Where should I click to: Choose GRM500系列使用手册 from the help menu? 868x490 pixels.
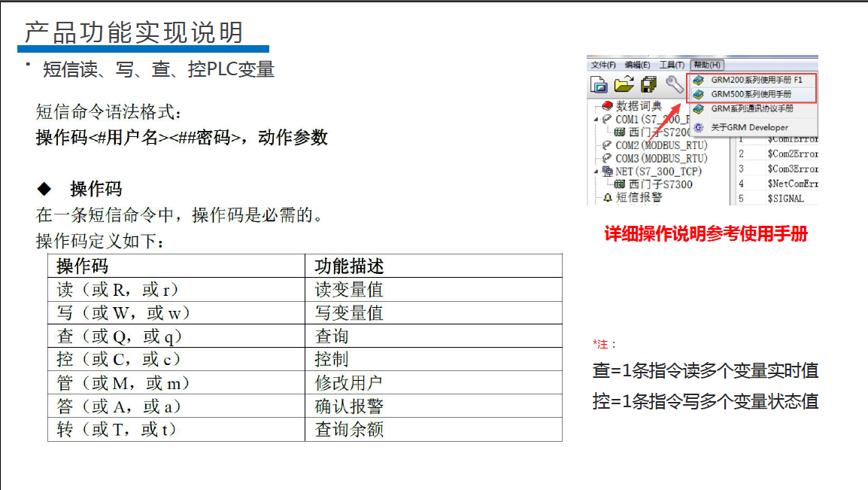752,94
